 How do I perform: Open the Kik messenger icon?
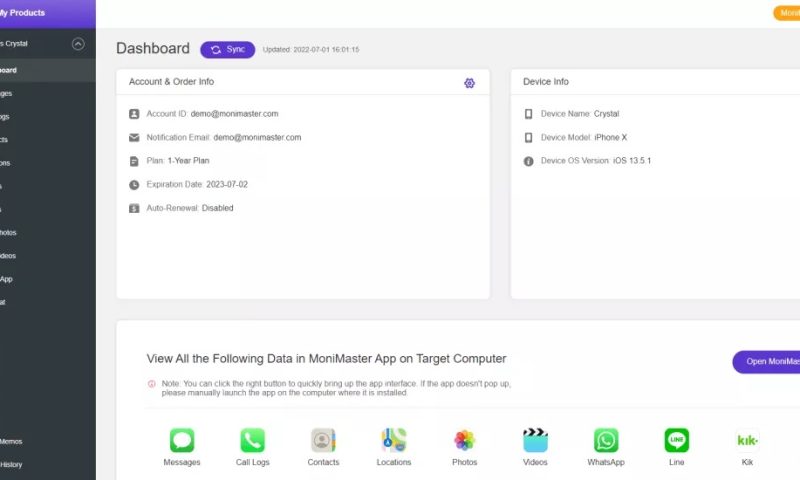747,440
